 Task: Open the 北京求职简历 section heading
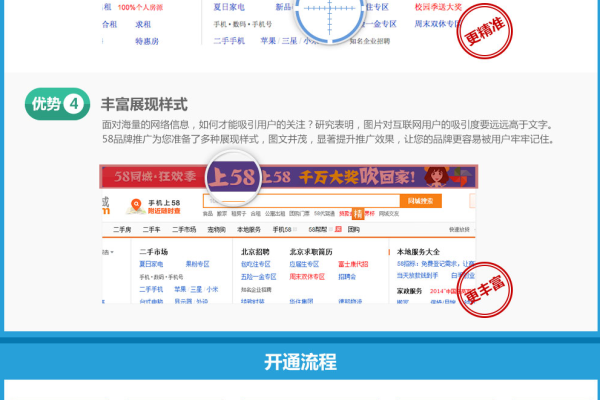(x=311, y=252)
